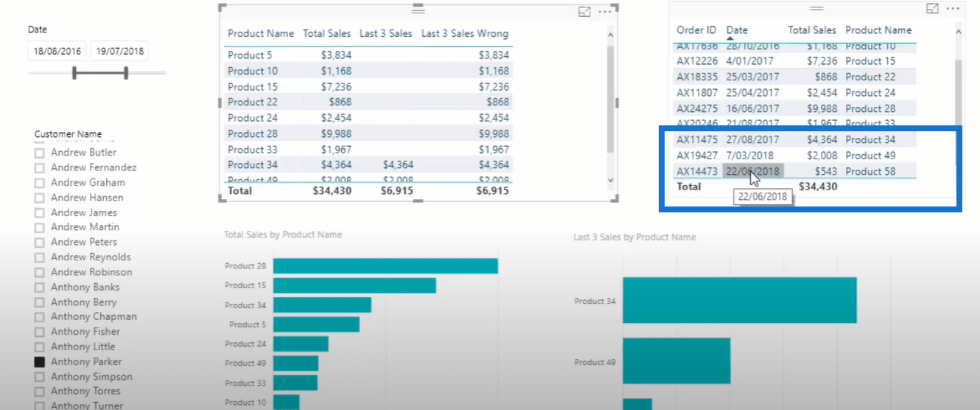Select order AX24275 row
Viewport: 980px width, 410px height.
796,108
